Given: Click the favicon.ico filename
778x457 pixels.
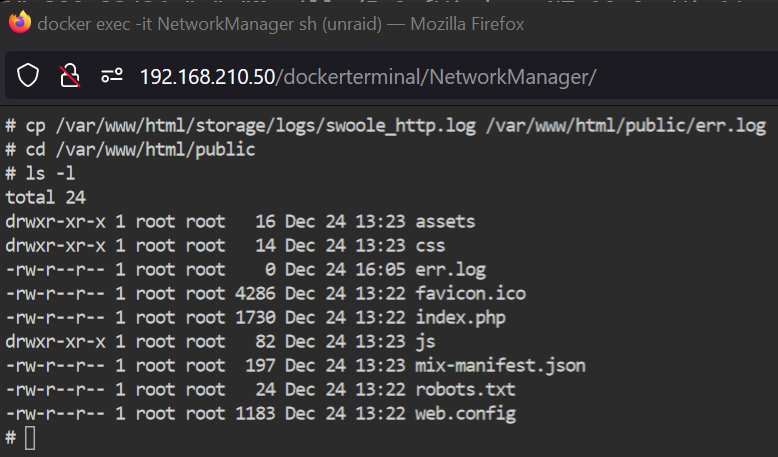Looking at the screenshot, I should coord(470,293).
